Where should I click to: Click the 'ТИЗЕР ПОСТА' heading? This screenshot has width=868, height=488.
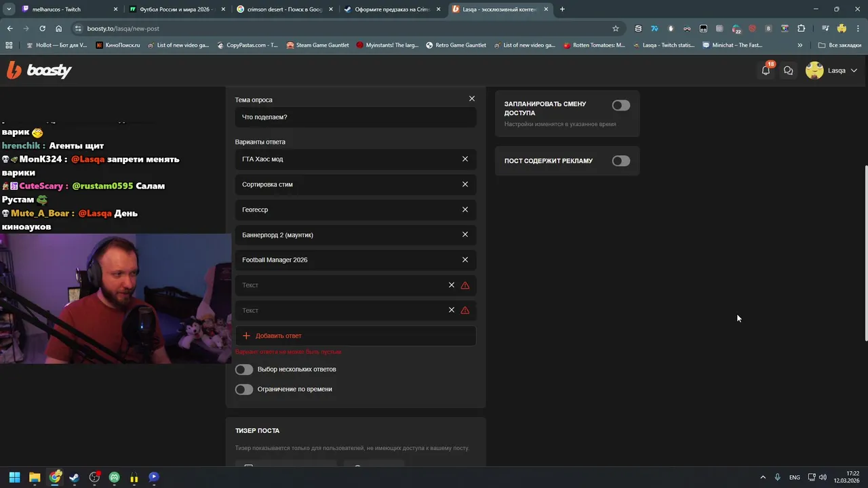[x=257, y=431]
